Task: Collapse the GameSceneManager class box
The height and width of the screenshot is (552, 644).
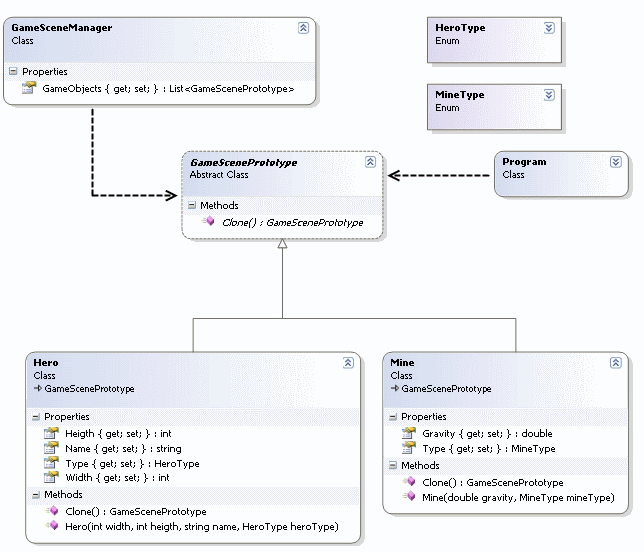Action: coord(303,28)
